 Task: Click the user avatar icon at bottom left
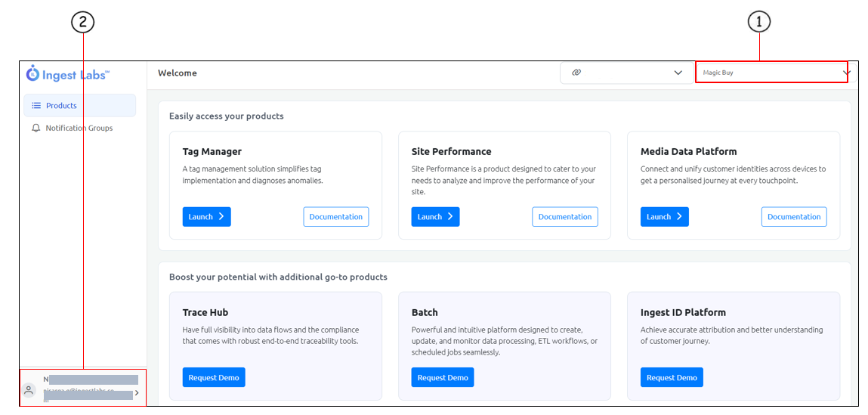pos(29,390)
